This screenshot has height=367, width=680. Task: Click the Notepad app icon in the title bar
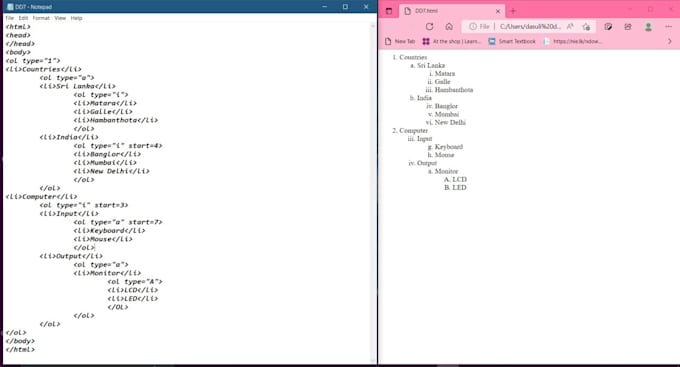coord(10,7)
